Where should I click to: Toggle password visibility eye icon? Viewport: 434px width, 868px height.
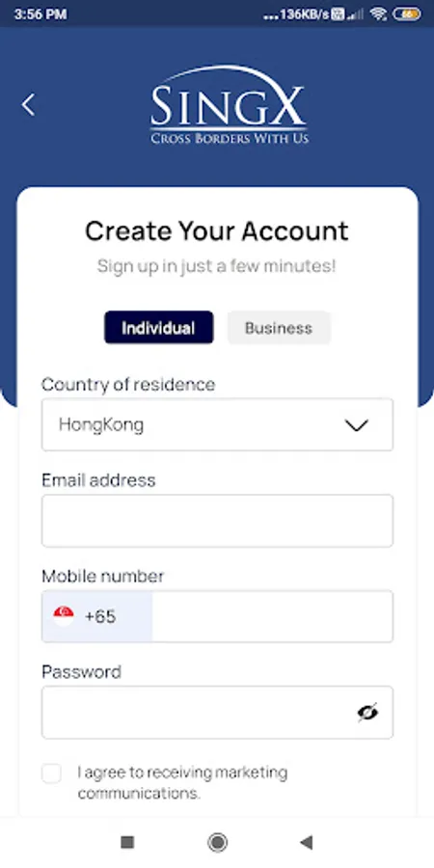367,713
